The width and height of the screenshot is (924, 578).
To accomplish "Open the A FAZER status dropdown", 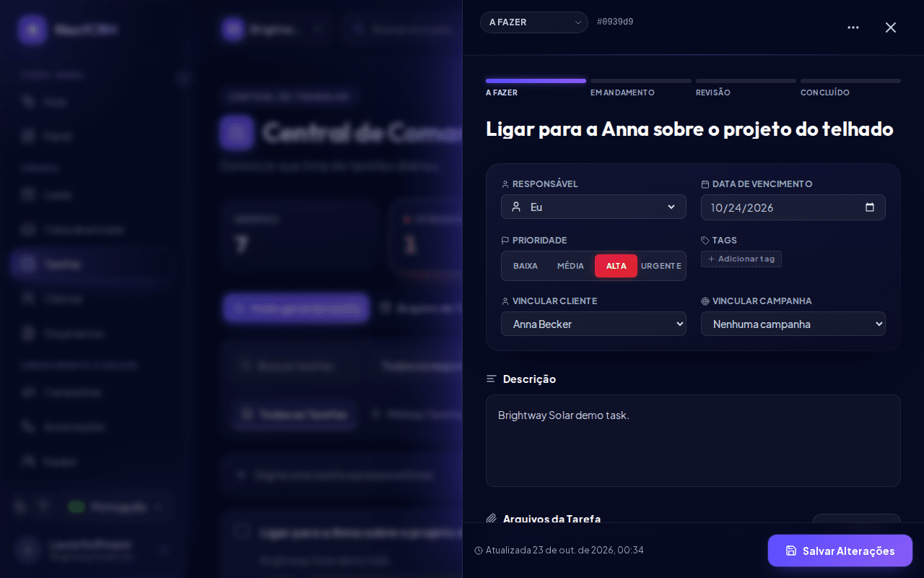I will [x=534, y=22].
